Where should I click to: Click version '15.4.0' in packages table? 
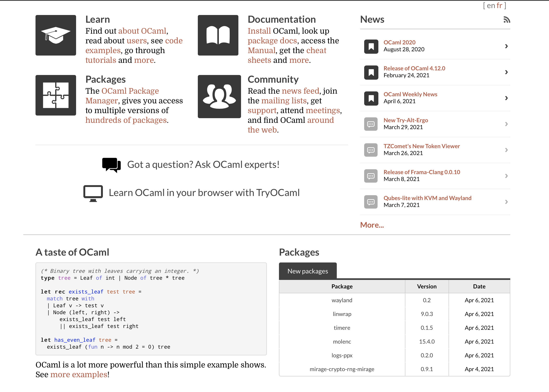pos(427,342)
